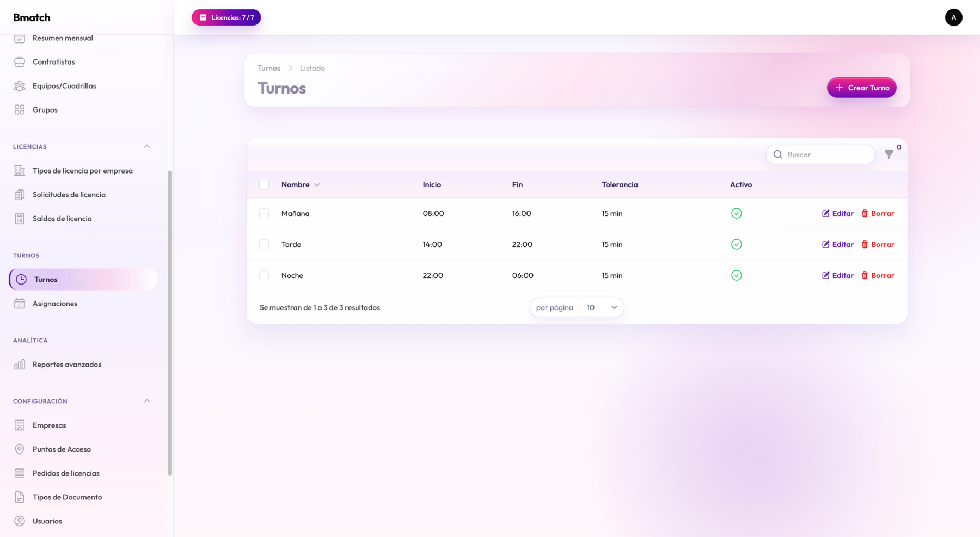Click the Empresas building icon
Image resolution: width=980 pixels, height=537 pixels.
[x=20, y=425]
